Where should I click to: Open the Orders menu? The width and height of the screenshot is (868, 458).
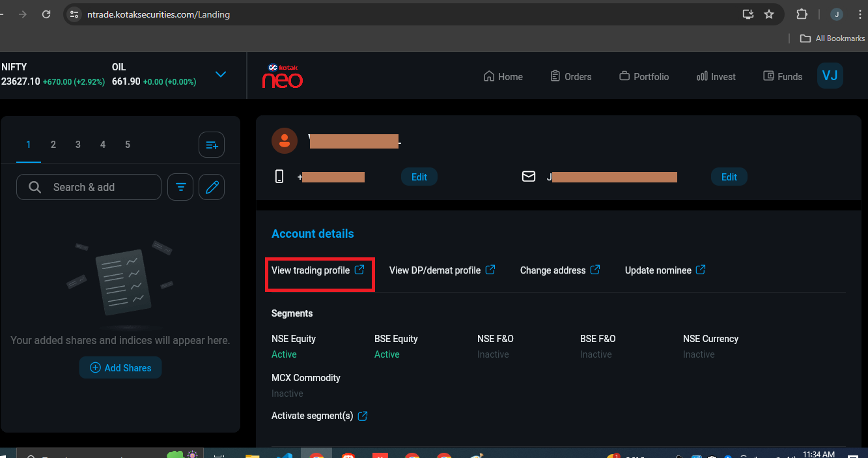point(570,77)
